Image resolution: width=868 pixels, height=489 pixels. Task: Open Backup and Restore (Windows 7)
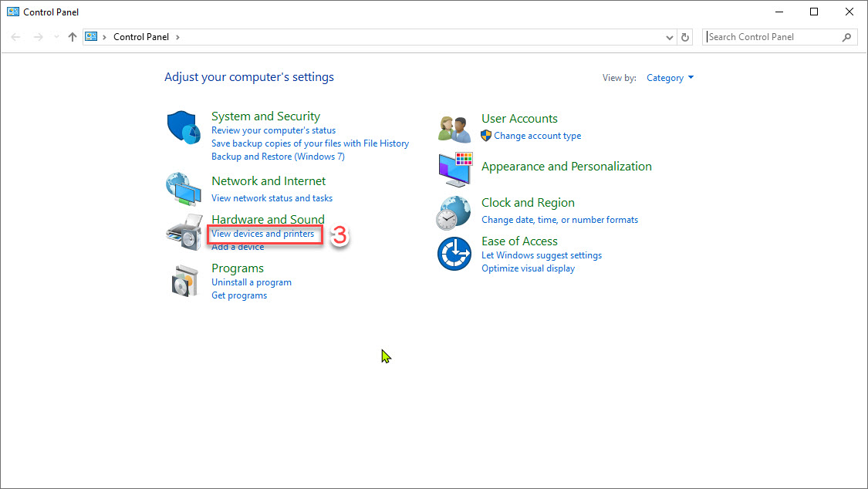click(x=278, y=157)
